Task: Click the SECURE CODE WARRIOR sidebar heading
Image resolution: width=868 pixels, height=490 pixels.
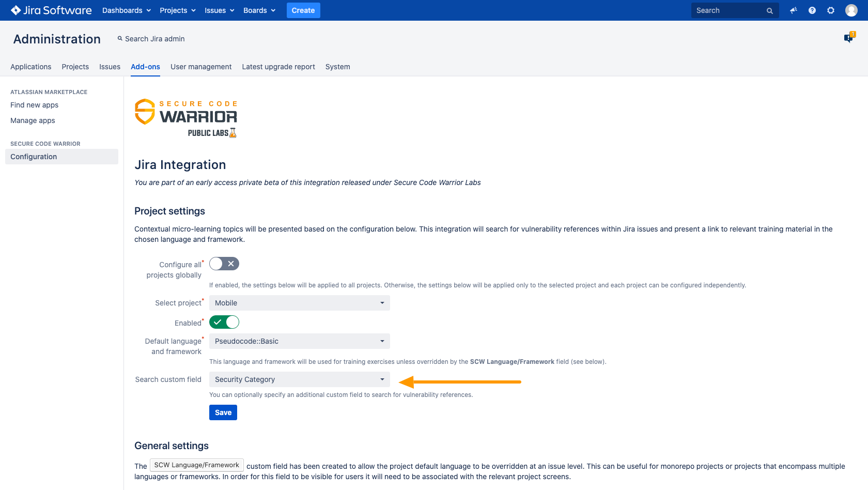Action: pyautogui.click(x=45, y=144)
